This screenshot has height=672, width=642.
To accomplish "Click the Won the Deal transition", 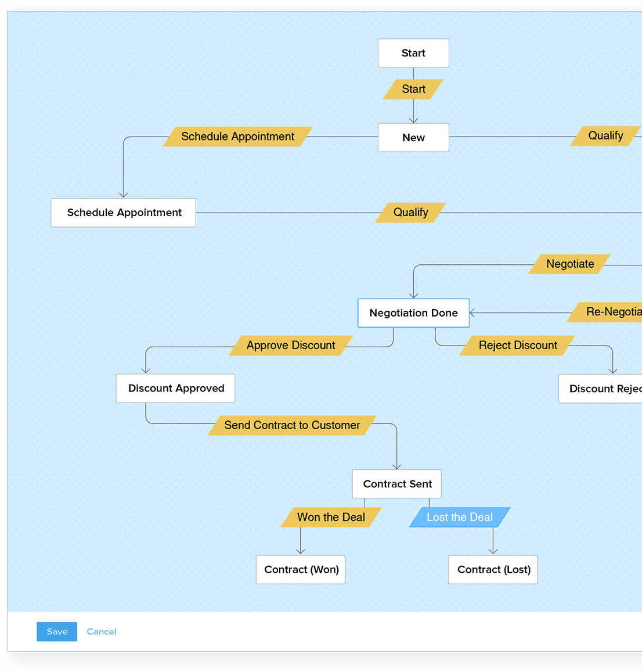I will (x=331, y=518).
